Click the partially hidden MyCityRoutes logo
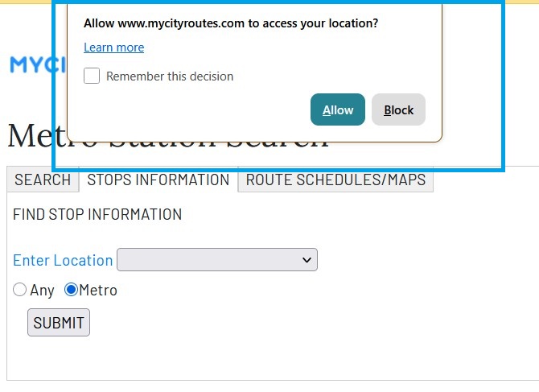The width and height of the screenshot is (539, 392). (31, 65)
